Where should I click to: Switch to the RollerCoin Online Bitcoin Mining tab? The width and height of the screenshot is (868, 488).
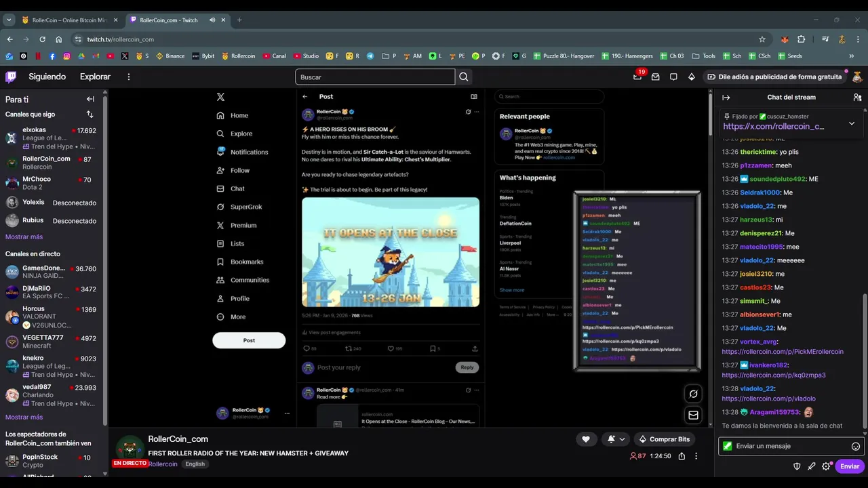tap(68, 20)
